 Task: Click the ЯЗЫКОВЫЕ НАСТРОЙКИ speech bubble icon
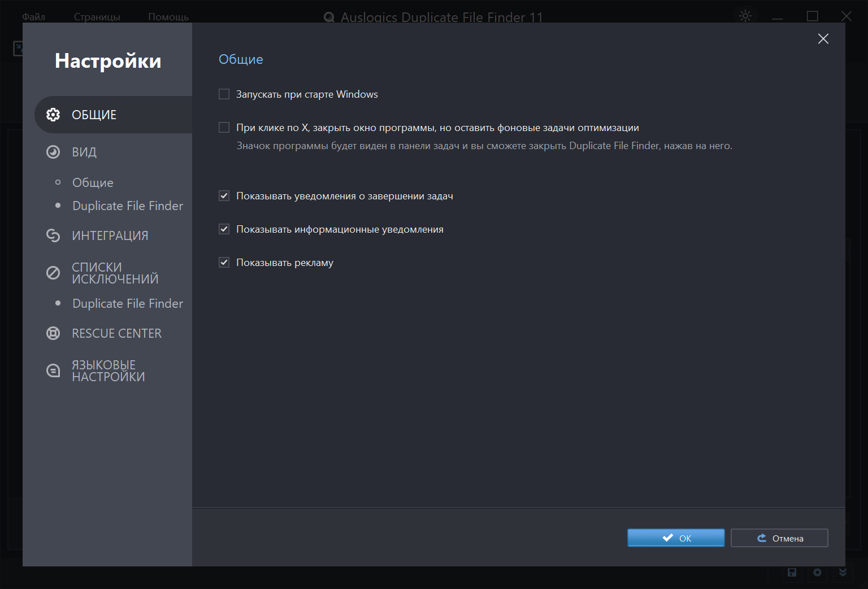[53, 370]
